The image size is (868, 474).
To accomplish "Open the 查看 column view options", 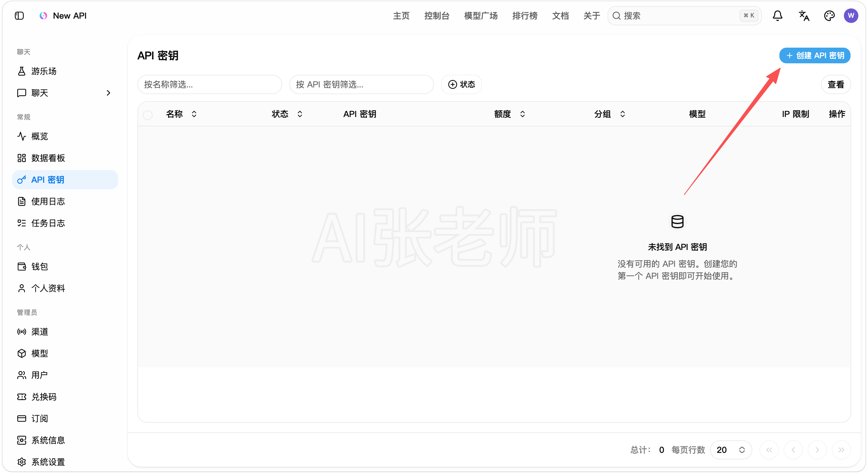I will click(x=836, y=84).
